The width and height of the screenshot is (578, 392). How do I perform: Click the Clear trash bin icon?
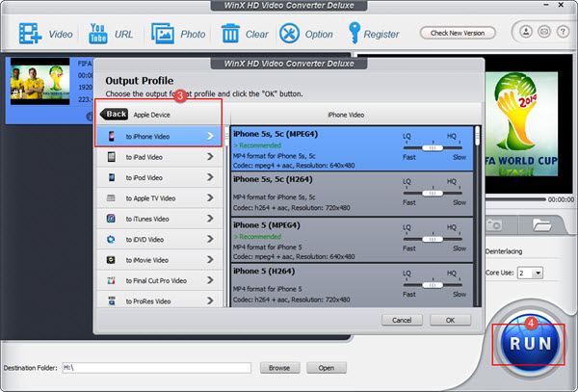click(x=230, y=34)
